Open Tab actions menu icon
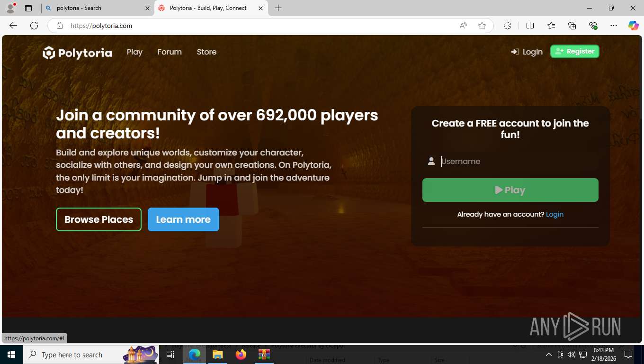The image size is (644, 364). pos(28,8)
